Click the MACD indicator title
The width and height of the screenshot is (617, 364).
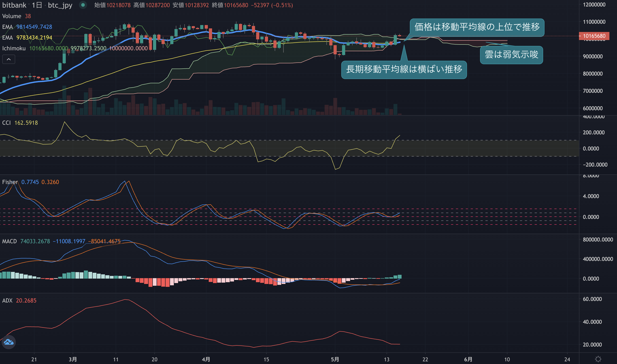coord(9,241)
